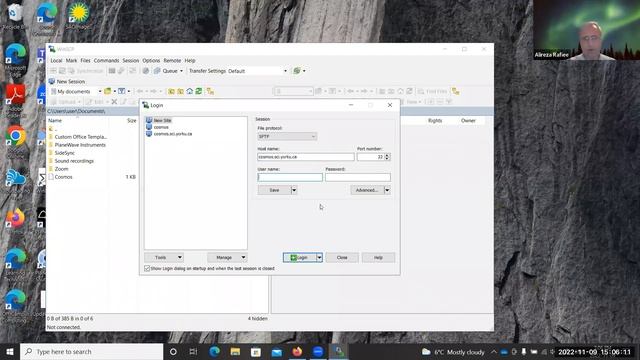Open the Login button dropdown arrow
This screenshot has height=360, width=640.
pyautogui.click(x=320, y=258)
